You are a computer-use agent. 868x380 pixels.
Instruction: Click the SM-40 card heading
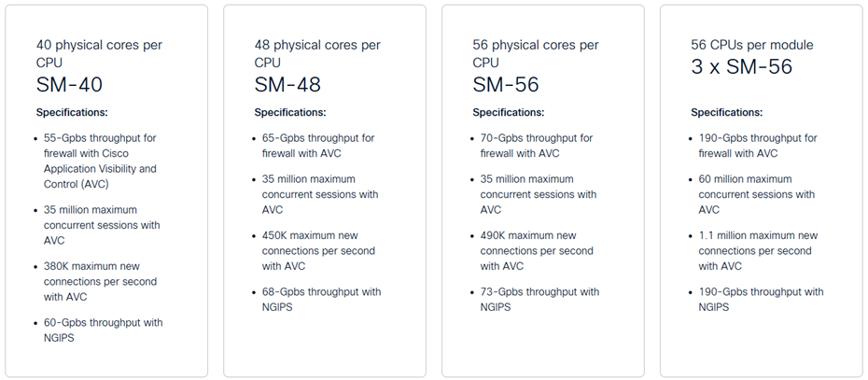click(x=69, y=85)
